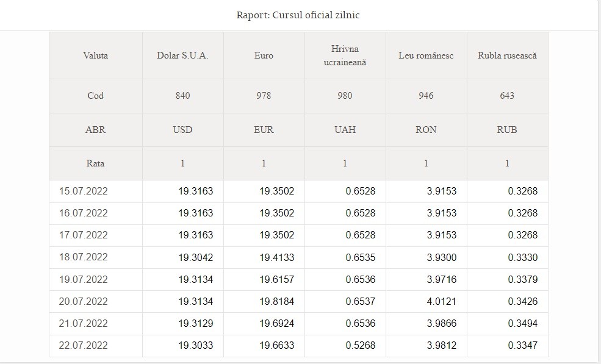
Task: Click the RON abbreviation cell
Action: 426,130
